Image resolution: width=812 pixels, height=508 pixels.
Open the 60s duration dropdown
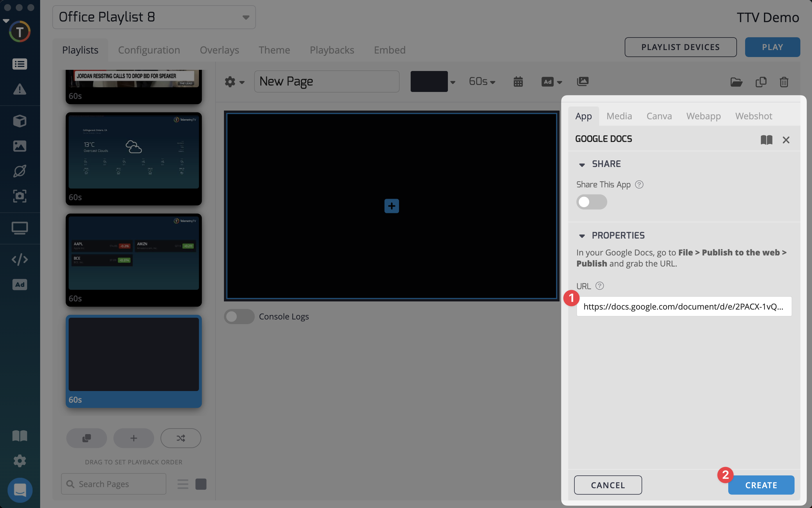[x=482, y=82]
